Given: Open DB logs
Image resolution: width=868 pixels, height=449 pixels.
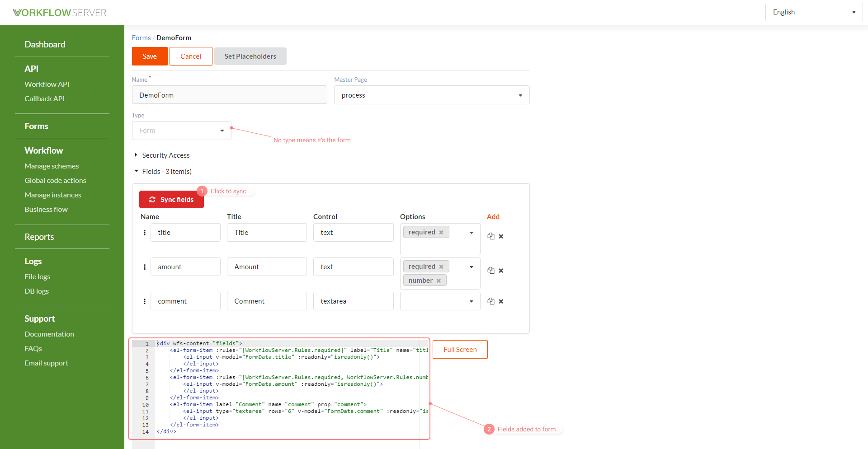Looking at the screenshot, I should click(37, 291).
